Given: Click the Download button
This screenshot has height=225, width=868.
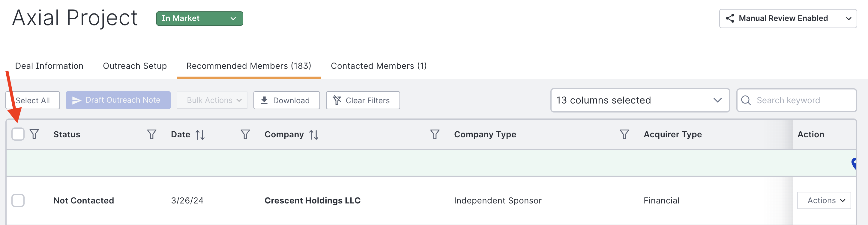Looking at the screenshot, I should 286,100.
